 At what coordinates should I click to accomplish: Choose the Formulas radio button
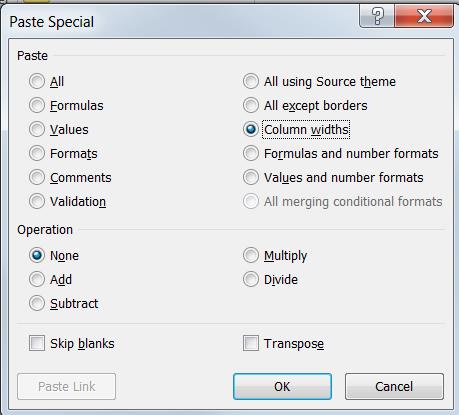pyautogui.click(x=37, y=105)
